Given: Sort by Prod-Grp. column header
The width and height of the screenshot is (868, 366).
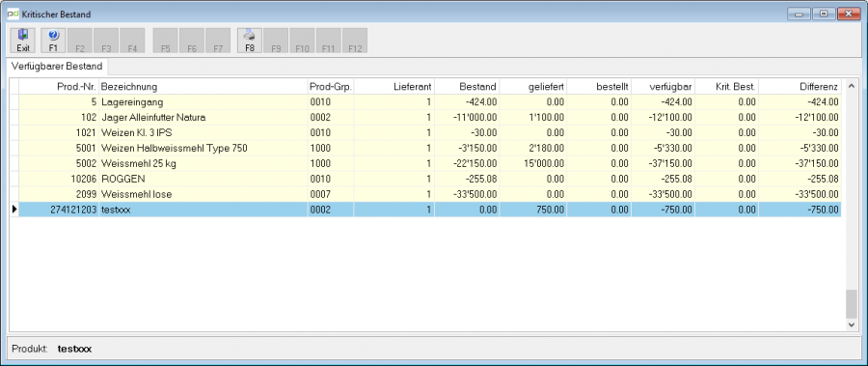Looking at the screenshot, I should (331, 87).
